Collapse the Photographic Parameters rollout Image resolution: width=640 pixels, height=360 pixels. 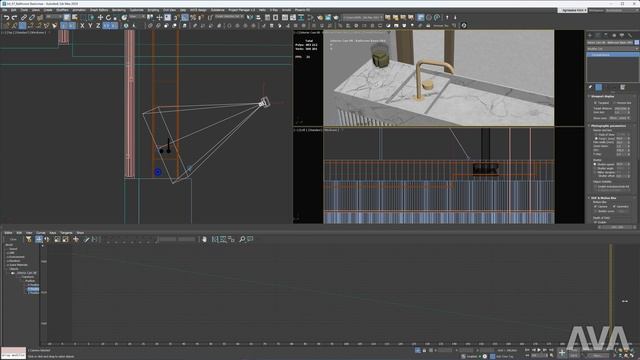[x=608, y=126]
